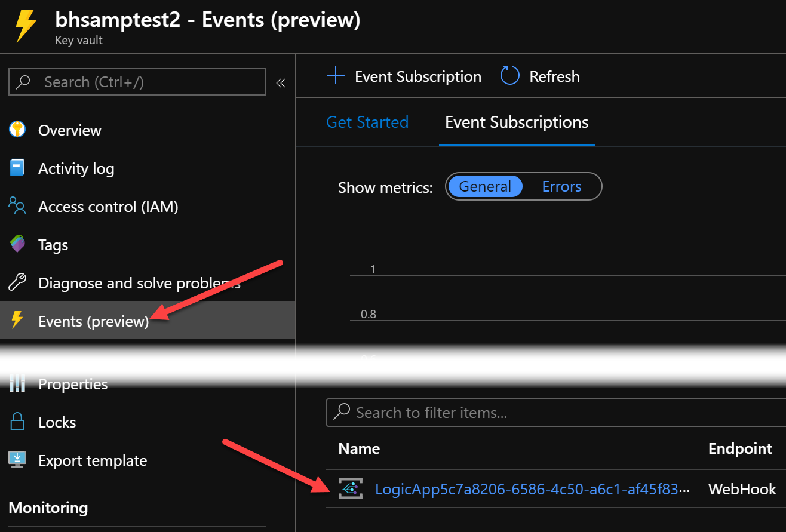Select the Event Subscriptions tab
The image size is (786, 532).
tap(517, 122)
